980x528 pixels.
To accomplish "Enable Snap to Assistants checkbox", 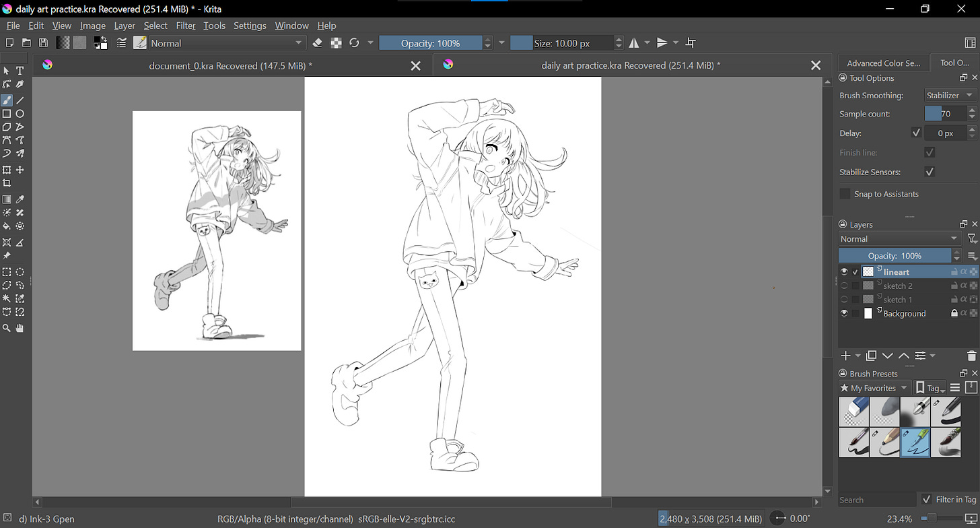I will 845,194.
